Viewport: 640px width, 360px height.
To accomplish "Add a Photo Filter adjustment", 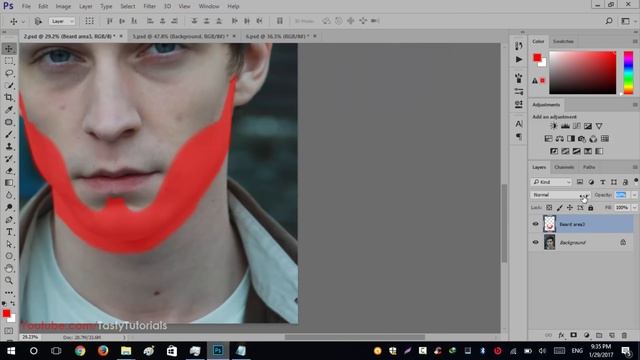I will click(582, 139).
